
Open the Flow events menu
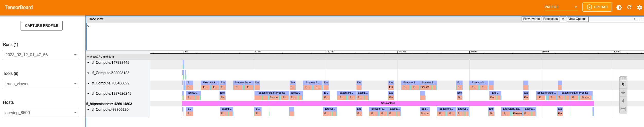(531, 19)
